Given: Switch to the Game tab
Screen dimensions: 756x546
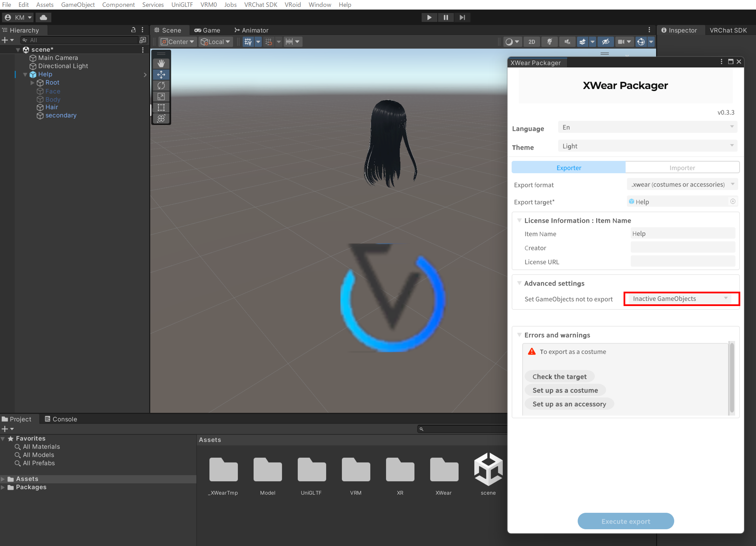Looking at the screenshot, I should 207,30.
